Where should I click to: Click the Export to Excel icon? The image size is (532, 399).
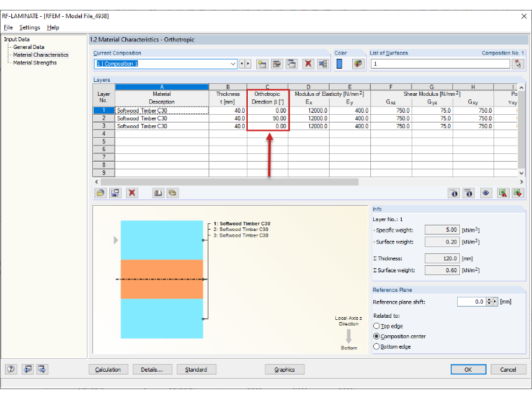tap(503, 193)
